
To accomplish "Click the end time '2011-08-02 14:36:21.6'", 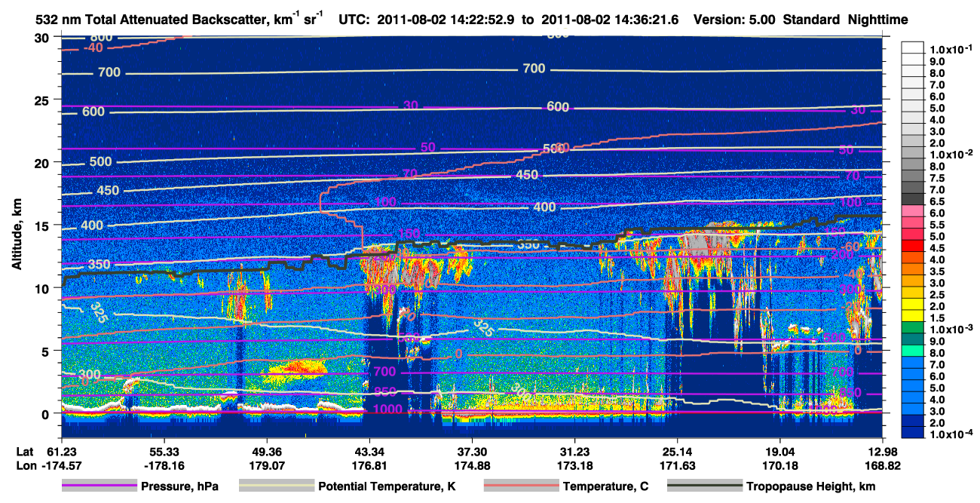I will click(x=611, y=20).
